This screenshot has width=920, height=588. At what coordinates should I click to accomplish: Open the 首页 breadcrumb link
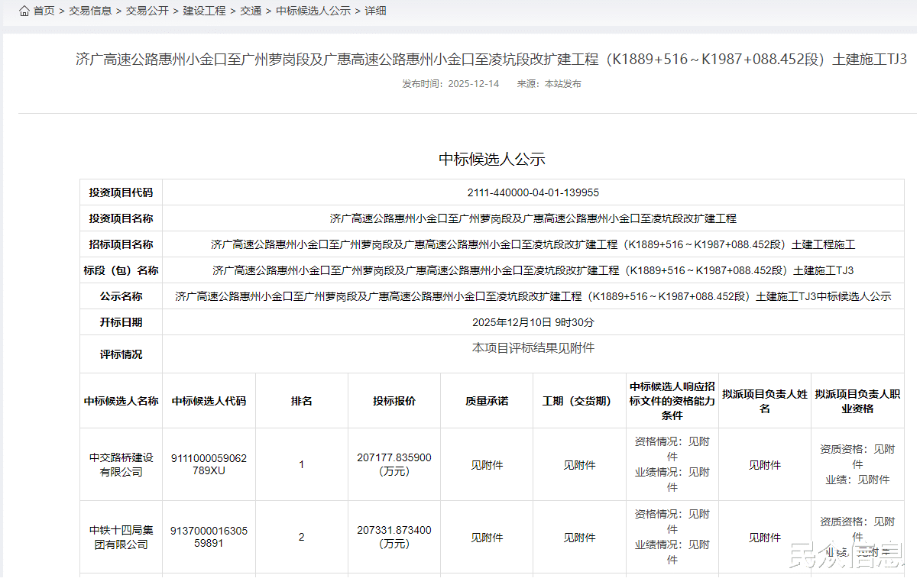44,11
